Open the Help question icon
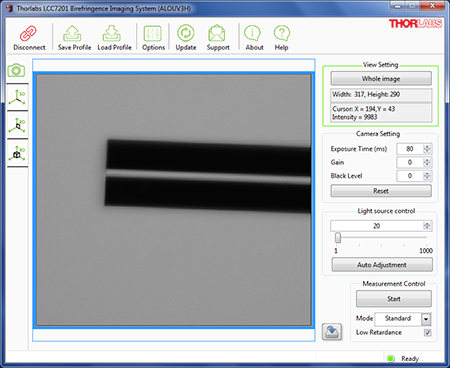 coord(282,33)
